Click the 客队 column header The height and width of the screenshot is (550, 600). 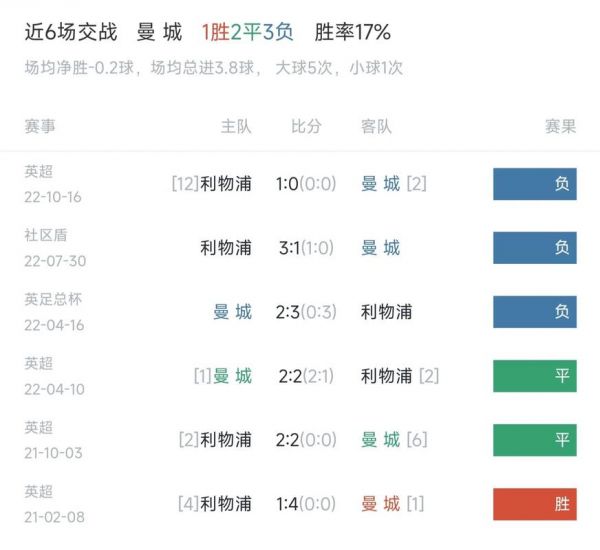377,126
